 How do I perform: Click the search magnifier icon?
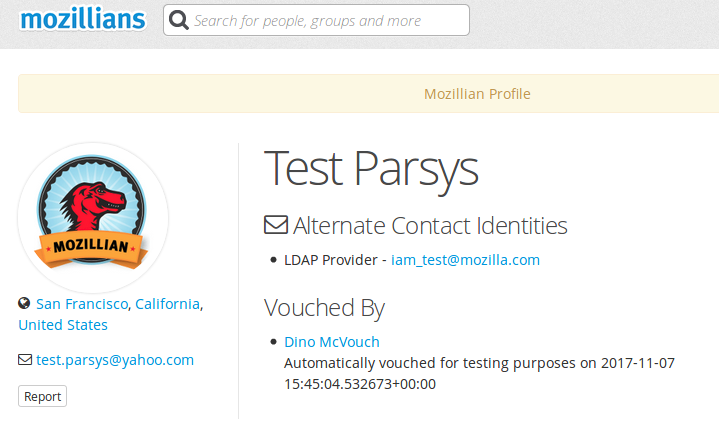pos(178,20)
